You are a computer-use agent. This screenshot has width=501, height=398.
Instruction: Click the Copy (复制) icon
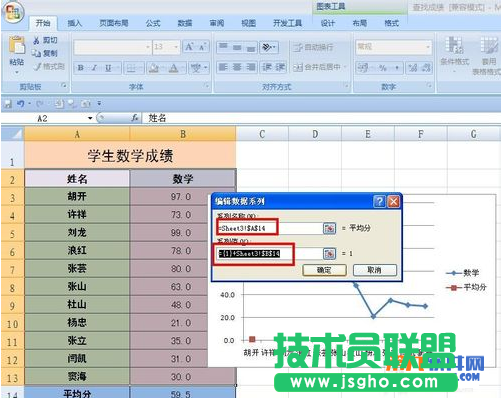[36, 53]
